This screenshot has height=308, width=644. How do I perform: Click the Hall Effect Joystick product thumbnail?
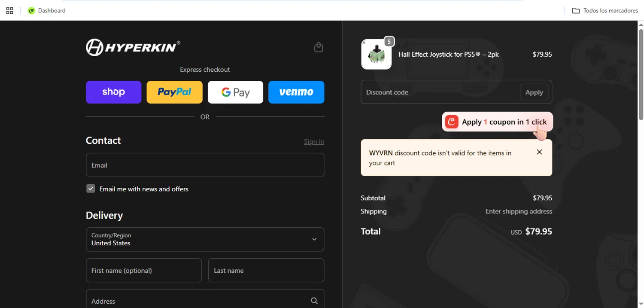click(377, 54)
